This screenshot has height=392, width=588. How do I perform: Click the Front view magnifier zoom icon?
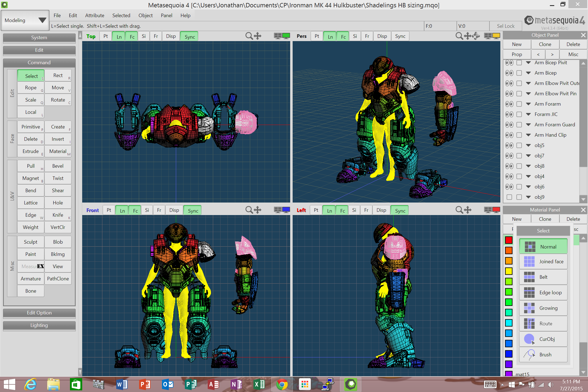tap(249, 210)
